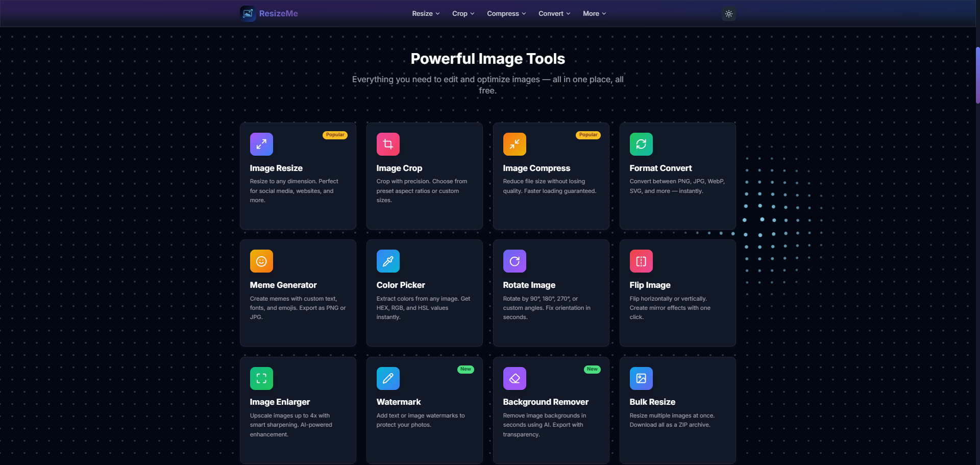Viewport: 980px width, 465px height.
Task: Click 'Everything you need to edit' subtitle
Action: (x=487, y=85)
